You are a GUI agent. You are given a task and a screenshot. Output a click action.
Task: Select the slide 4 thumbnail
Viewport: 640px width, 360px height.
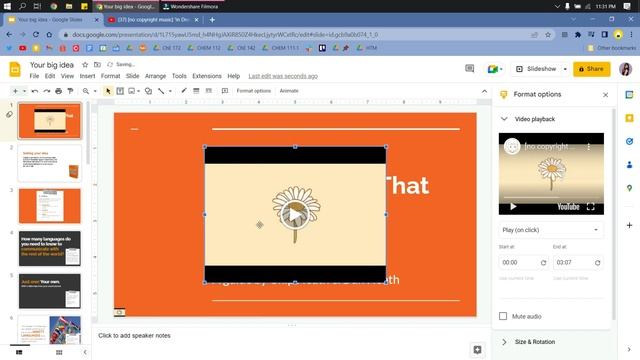tap(50, 249)
